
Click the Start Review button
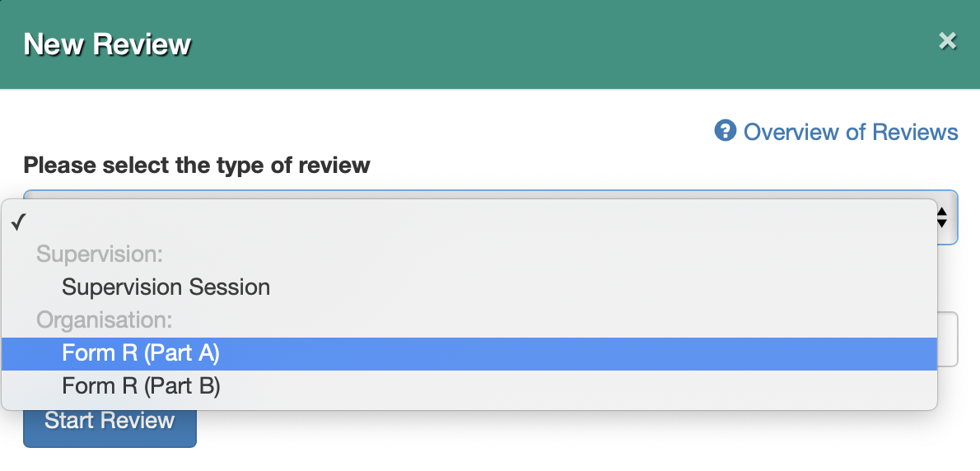[x=110, y=421]
